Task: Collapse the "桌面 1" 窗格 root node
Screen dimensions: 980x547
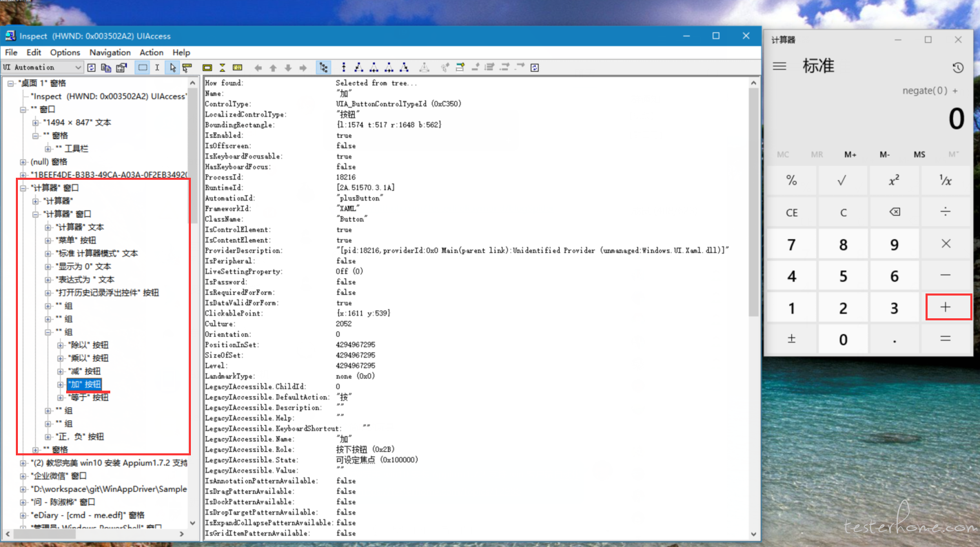Action: tap(10, 83)
